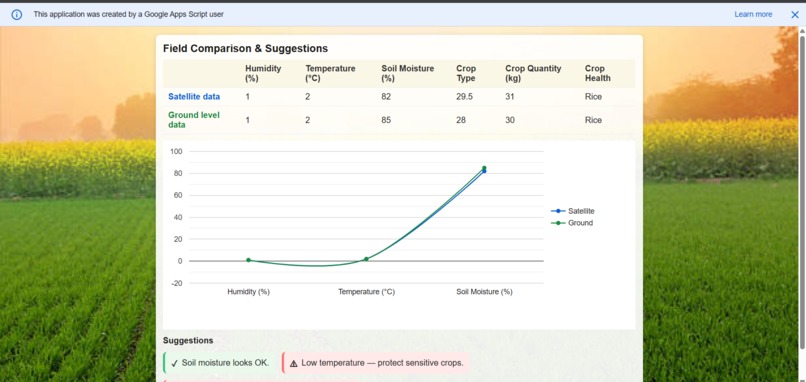Click the Humidity (%) column header

coord(263,73)
